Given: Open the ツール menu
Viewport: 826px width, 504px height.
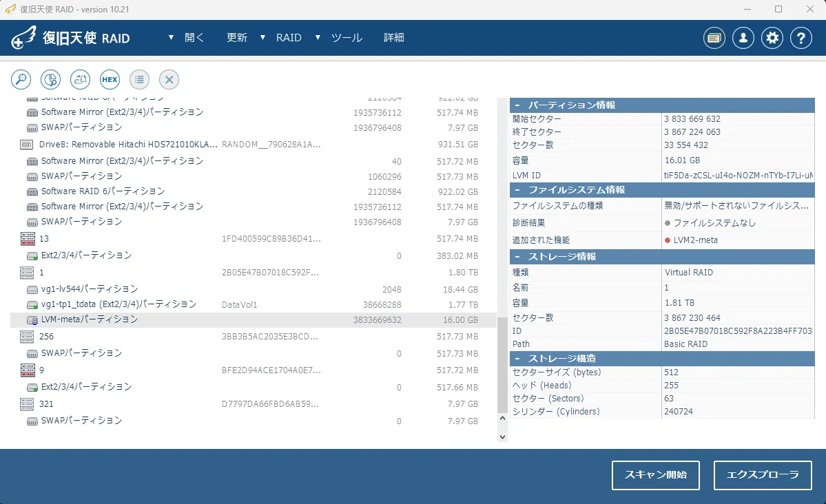Looking at the screenshot, I should pos(347,38).
